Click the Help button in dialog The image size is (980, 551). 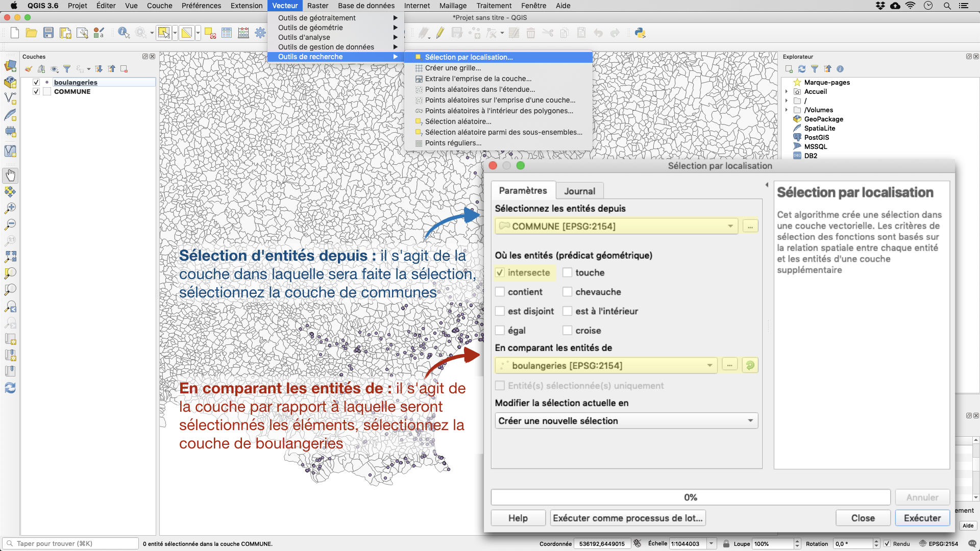(x=518, y=518)
